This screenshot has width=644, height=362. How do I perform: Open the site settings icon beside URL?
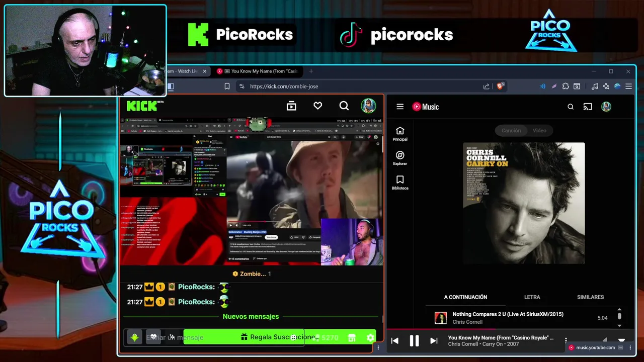pos(242,86)
